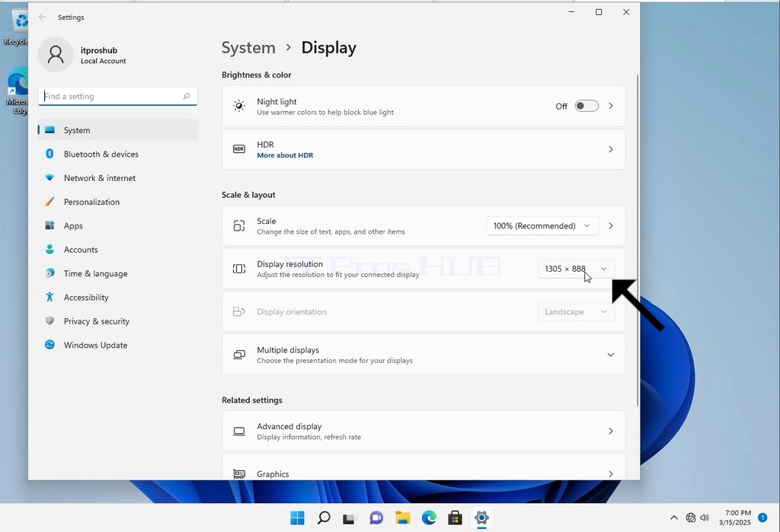Click the back arrow in Settings
Viewport: 780px width, 532px height.
point(43,17)
